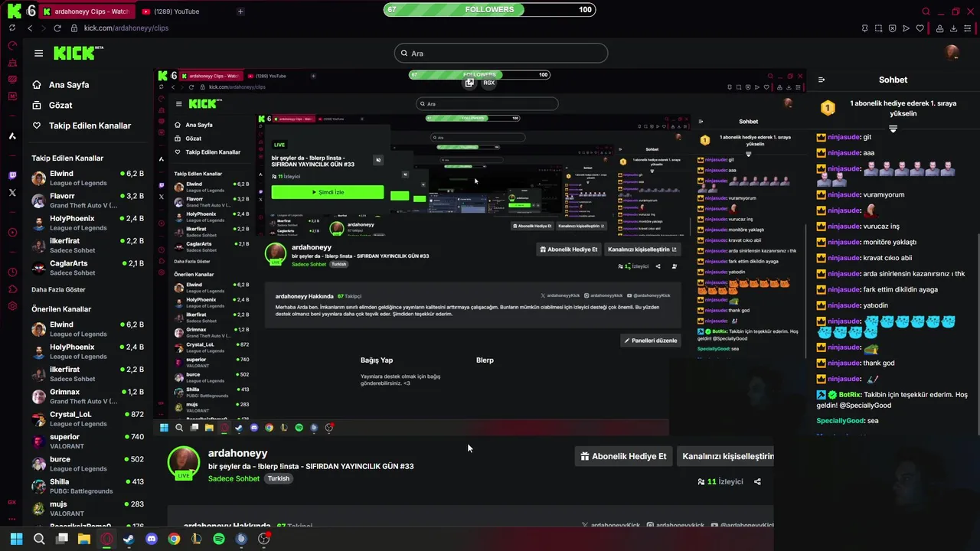This screenshot has height=551, width=980.
Task: Open CaglarArts channel in followed list
Action: tap(87, 268)
